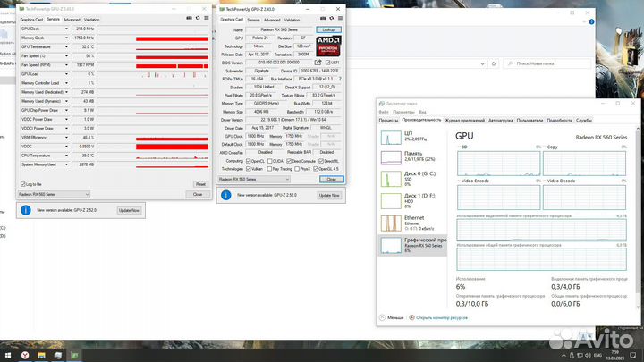Toggle OpenCL checkbox
The image size is (644, 362).
[249, 161]
